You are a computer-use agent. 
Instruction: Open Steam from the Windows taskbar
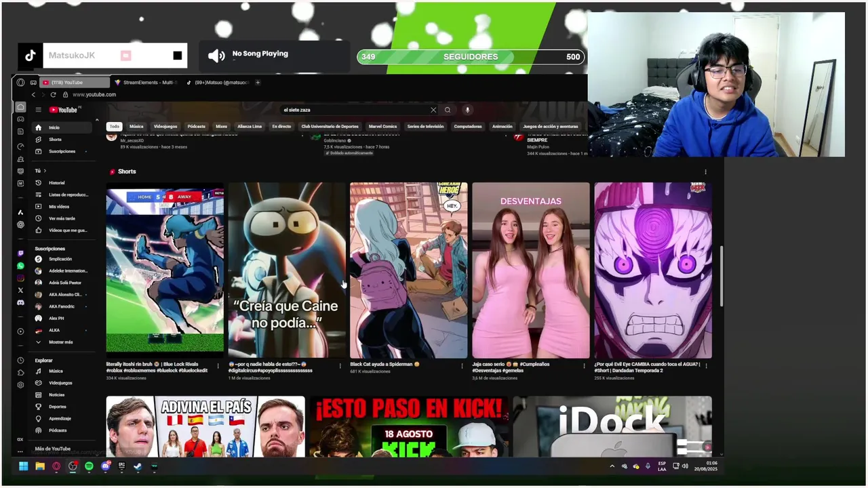tap(138, 466)
